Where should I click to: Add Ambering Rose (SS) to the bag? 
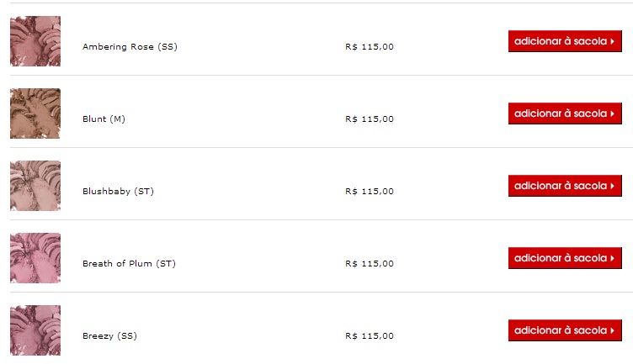[564, 41]
